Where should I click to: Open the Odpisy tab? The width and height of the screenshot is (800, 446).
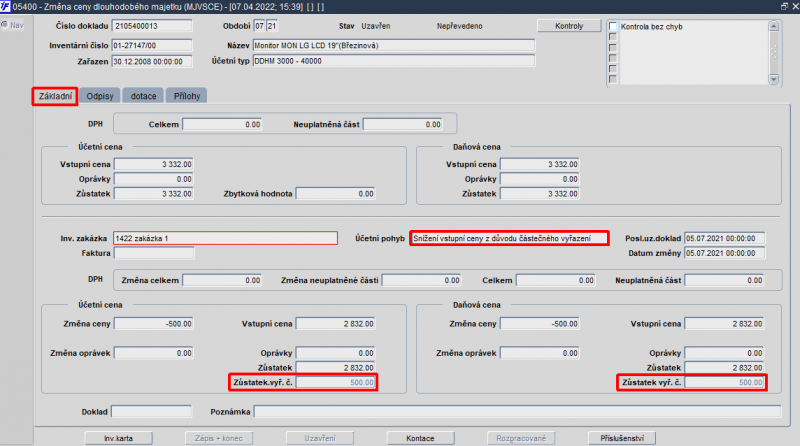pyautogui.click(x=100, y=96)
